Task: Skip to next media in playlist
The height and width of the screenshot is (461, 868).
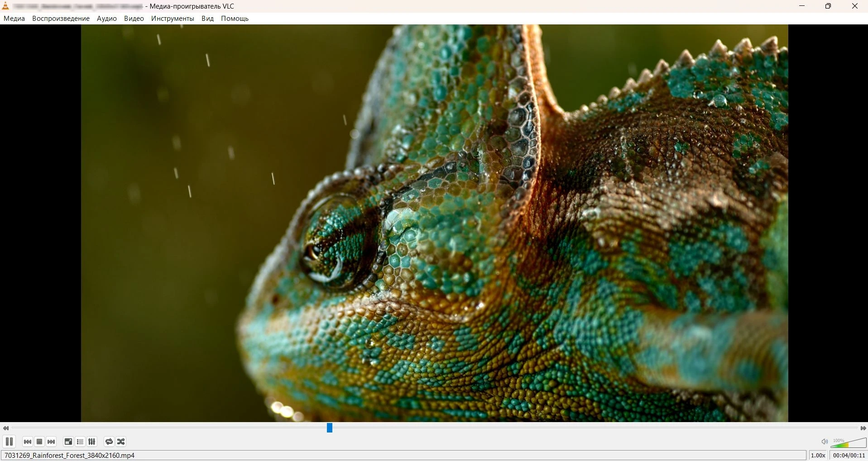Action: (x=51, y=442)
